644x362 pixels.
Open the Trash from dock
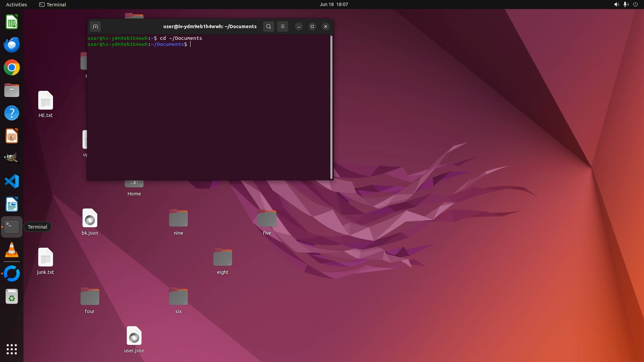coord(12,297)
